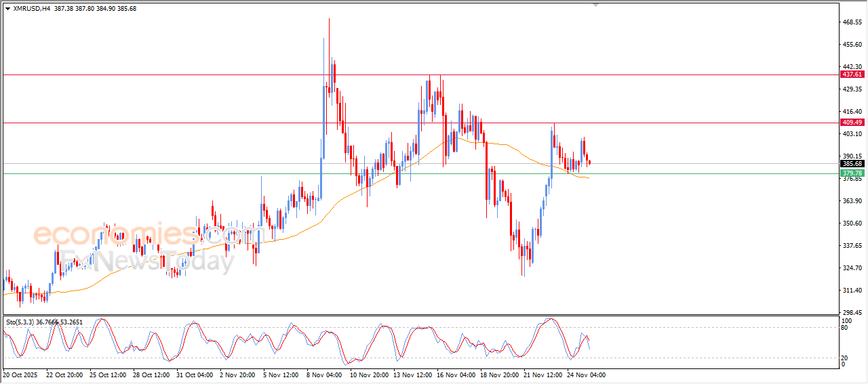
Task: Click the gray chart shift marker at top
Action: pyautogui.click(x=596, y=5)
